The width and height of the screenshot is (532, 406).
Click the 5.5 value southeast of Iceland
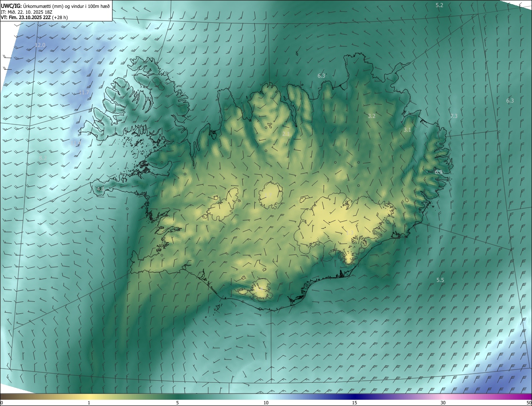pyautogui.click(x=440, y=280)
